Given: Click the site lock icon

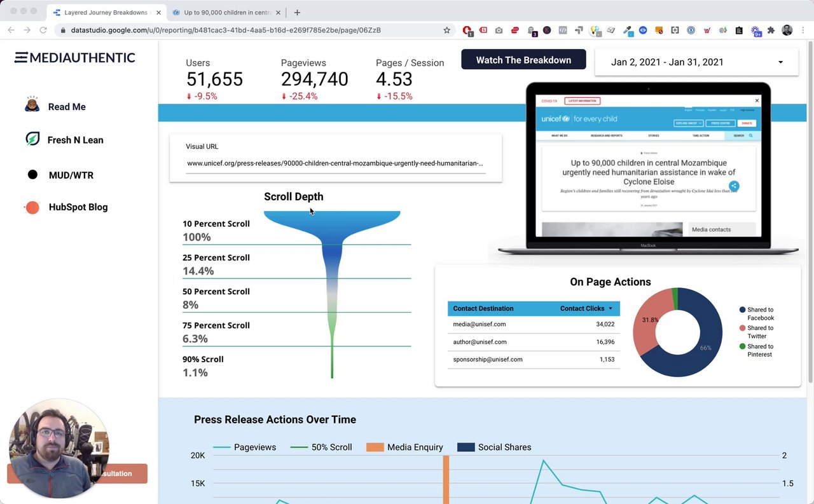Looking at the screenshot, I should tap(62, 30).
